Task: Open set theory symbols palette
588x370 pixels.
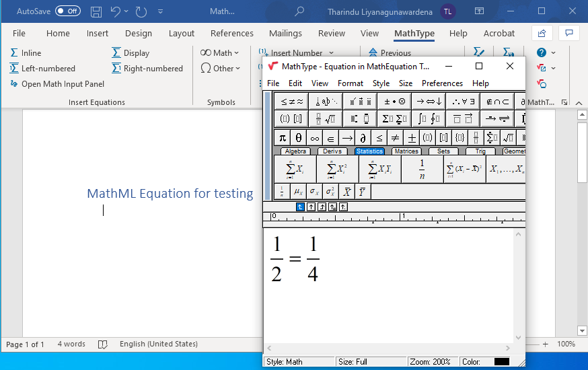Action: pyautogui.click(x=497, y=101)
